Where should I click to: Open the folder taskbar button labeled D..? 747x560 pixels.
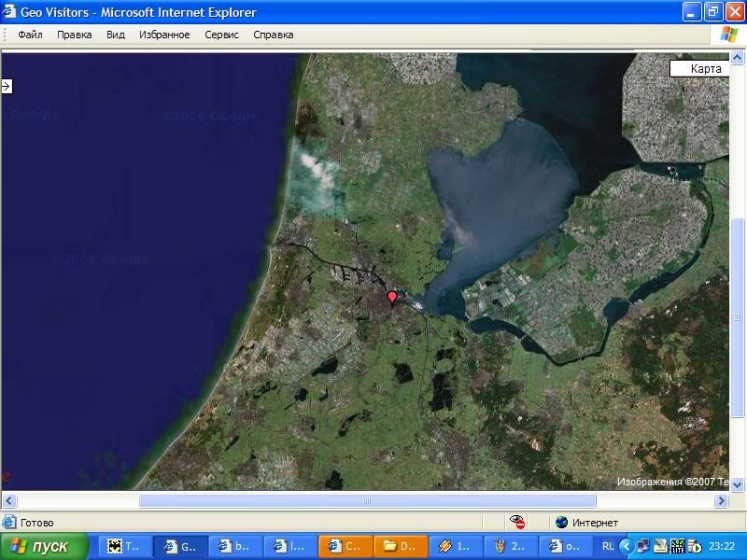[x=402, y=546]
